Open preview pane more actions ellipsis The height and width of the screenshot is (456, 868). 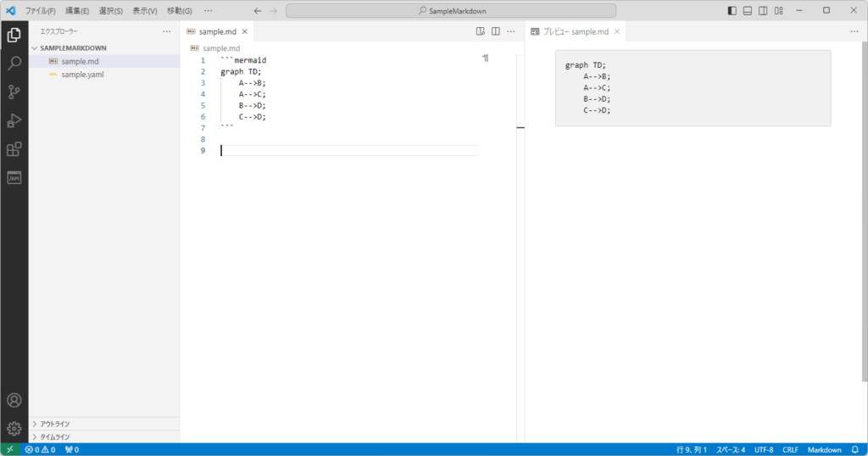point(854,31)
